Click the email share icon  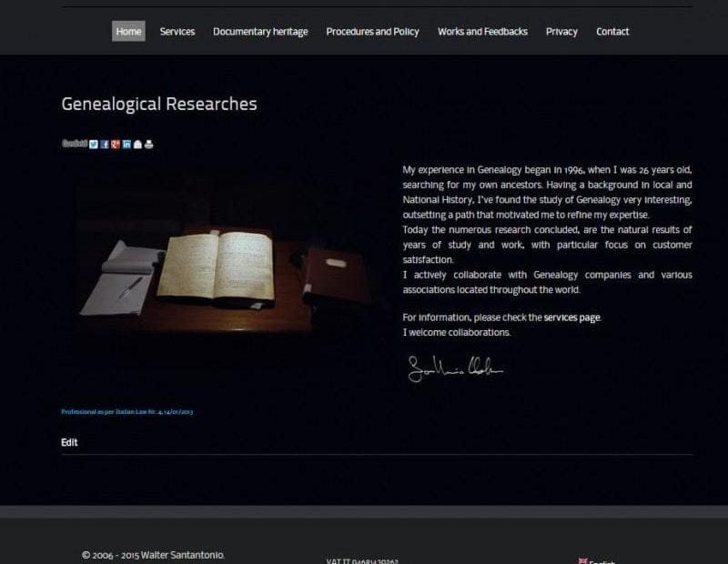(138, 145)
